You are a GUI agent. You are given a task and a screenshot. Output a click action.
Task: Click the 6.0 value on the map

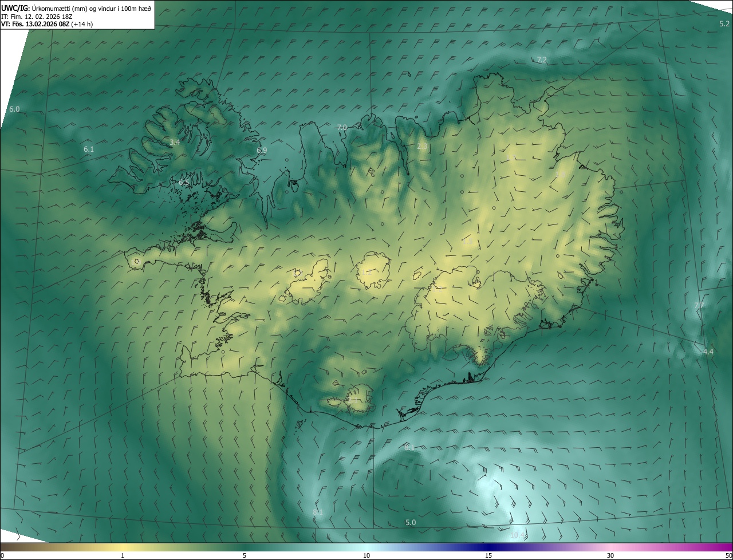tap(14, 109)
